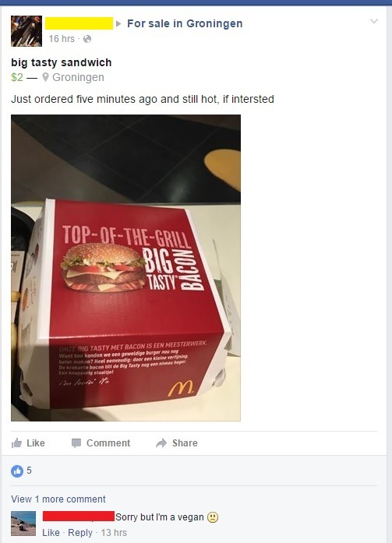The height and width of the screenshot is (543, 392).
Task: Open the post options chevron dropdown
Action: (x=374, y=21)
